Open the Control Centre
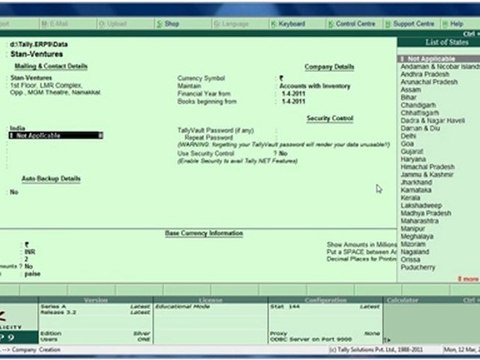 point(352,24)
